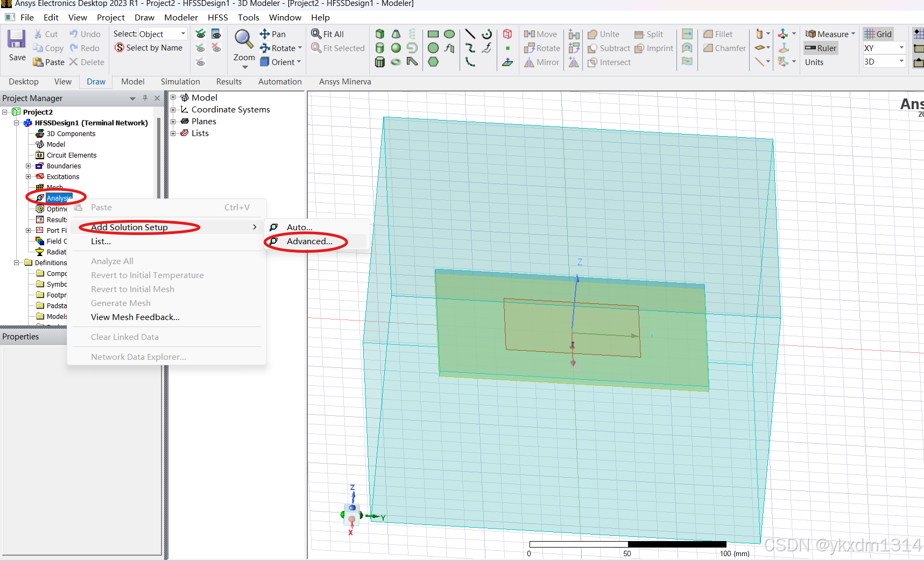Draw an equation-based curve
This screenshot has height=561, width=924.
(486, 48)
